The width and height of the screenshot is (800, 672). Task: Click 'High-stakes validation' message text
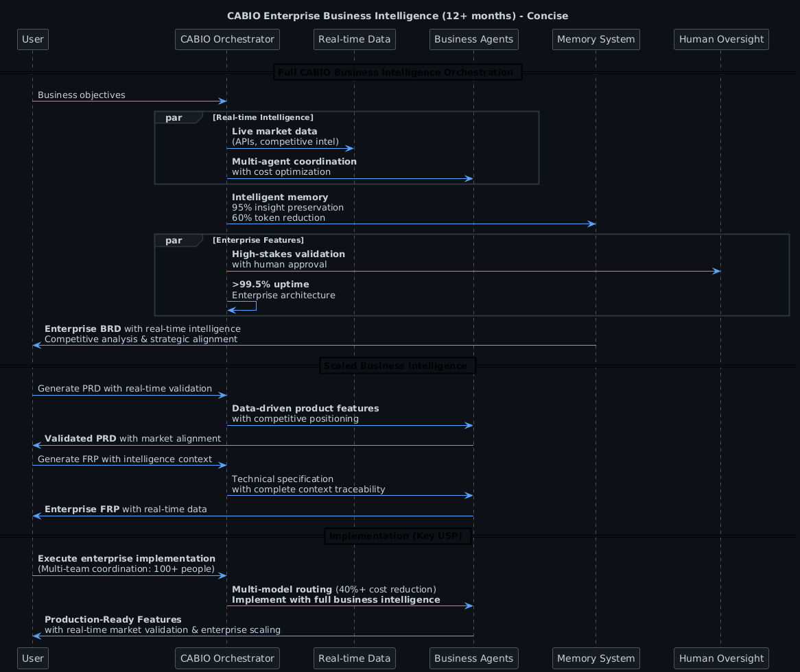(x=288, y=254)
